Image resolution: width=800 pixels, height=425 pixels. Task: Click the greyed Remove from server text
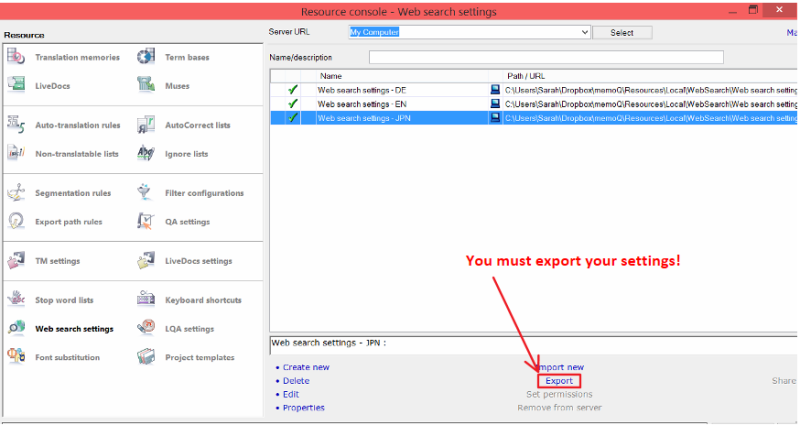559,408
